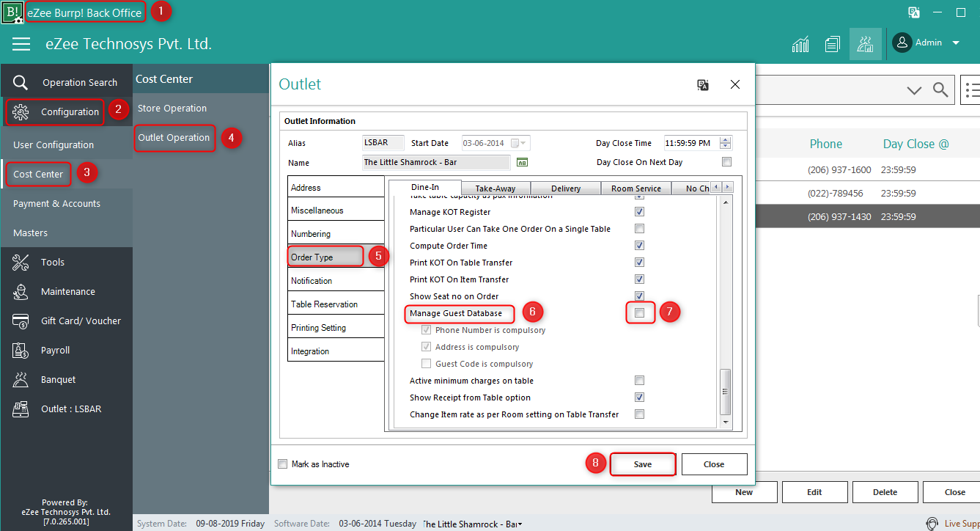Toggle Print KOT On Item Transfer checkbox
Screen dimensions: 980x531
pyautogui.click(x=639, y=279)
